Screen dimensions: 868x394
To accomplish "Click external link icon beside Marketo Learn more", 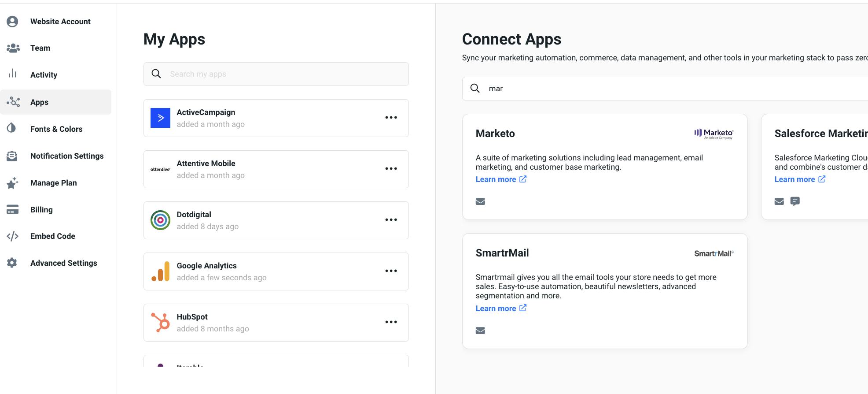I will 523,179.
